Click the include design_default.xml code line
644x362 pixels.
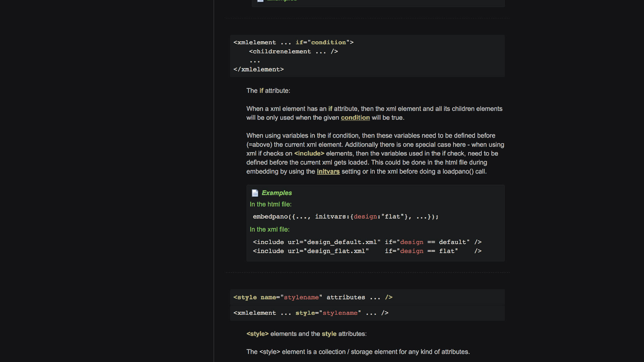367,242
